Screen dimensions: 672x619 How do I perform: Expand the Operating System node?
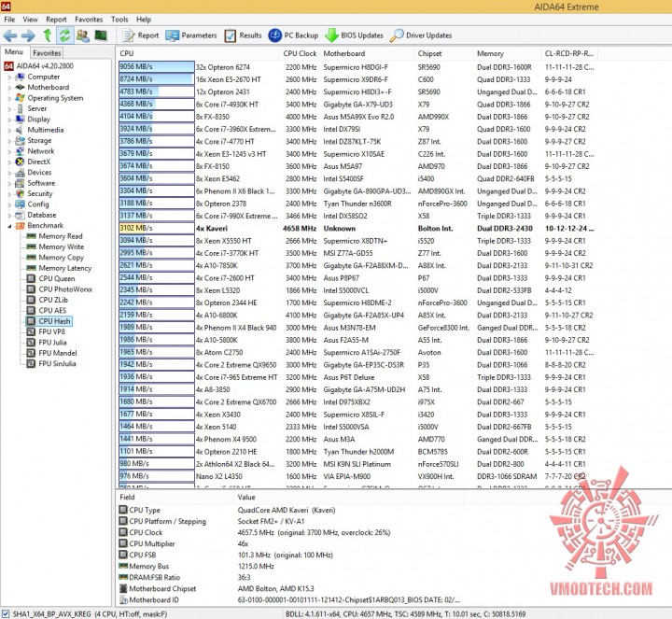pyautogui.click(x=9, y=98)
